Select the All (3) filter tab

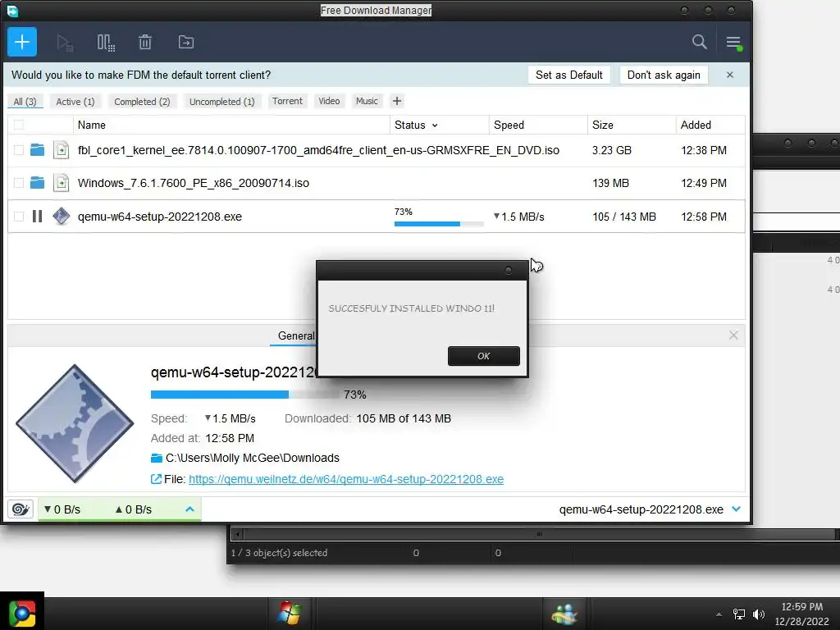coord(25,101)
